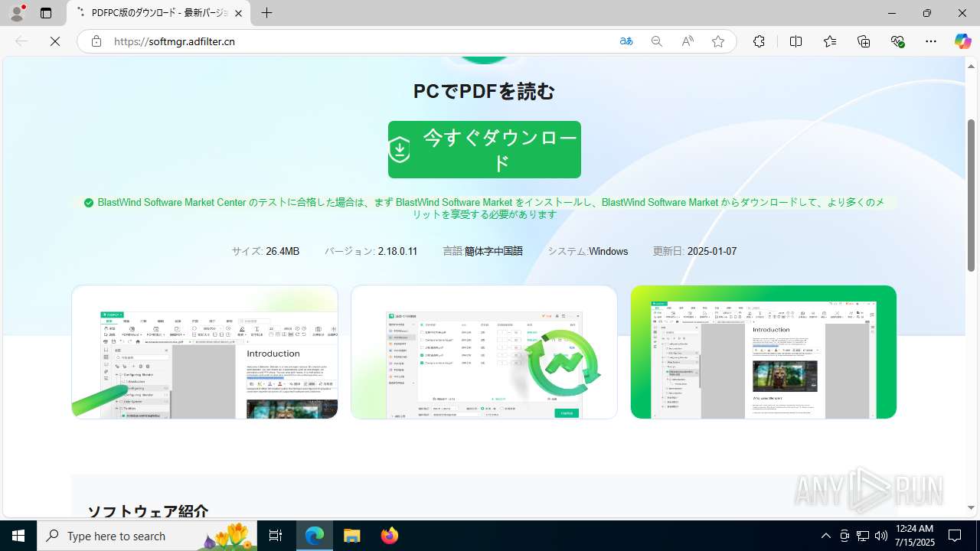Add this page to favorites star
Screen dimensions: 980x551
pyautogui.click(x=718, y=41)
